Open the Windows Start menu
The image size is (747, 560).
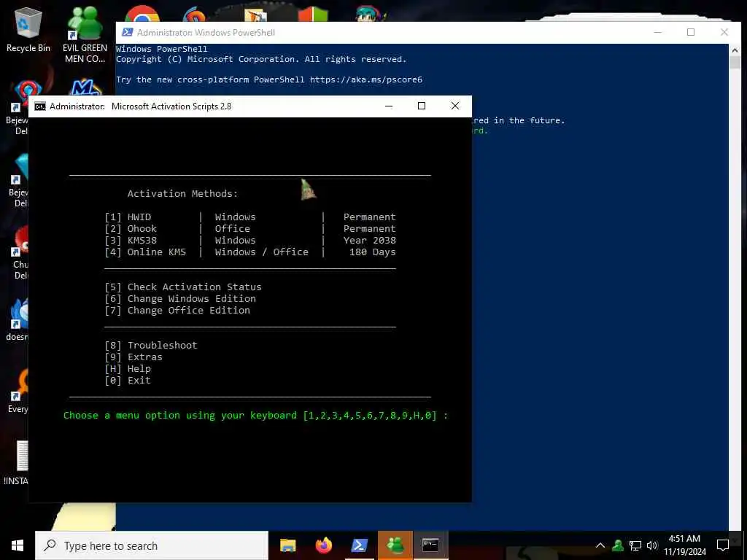pyautogui.click(x=18, y=545)
